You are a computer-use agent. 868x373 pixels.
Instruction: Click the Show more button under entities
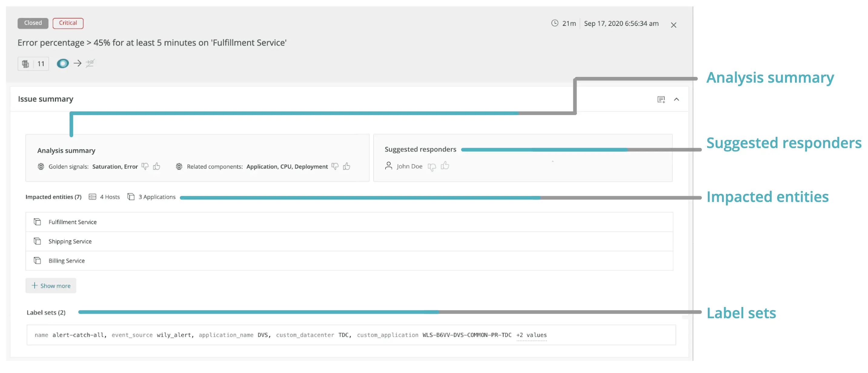tap(51, 286)
